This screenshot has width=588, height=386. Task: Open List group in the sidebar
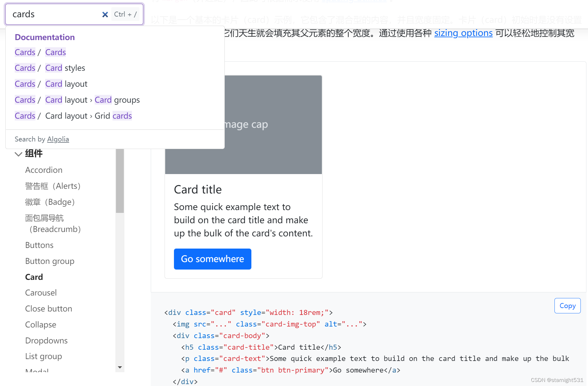44,356
